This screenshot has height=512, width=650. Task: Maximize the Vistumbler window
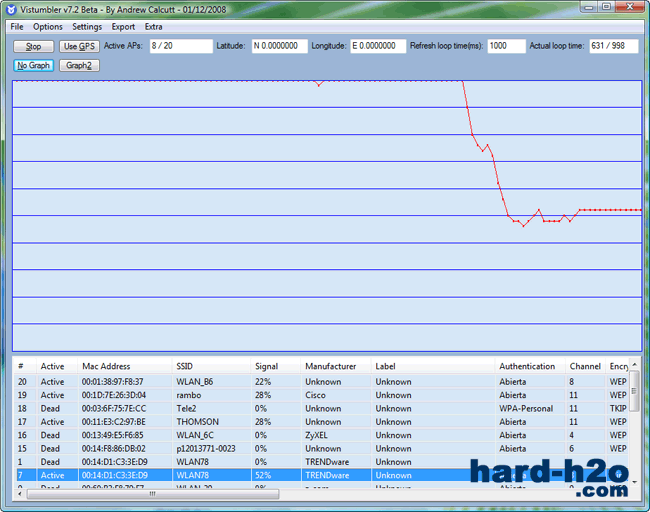point(606,8)
